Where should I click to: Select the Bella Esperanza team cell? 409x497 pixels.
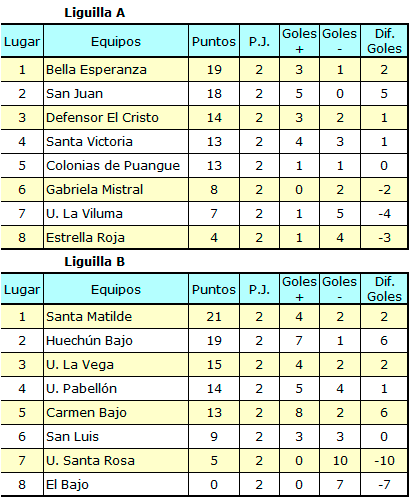click(x=116, y=69)
